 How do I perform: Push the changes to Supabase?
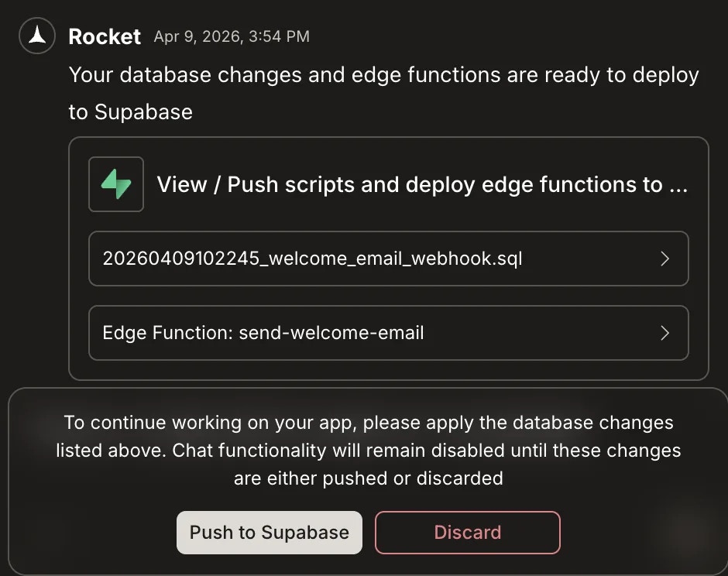coord(269,533)
